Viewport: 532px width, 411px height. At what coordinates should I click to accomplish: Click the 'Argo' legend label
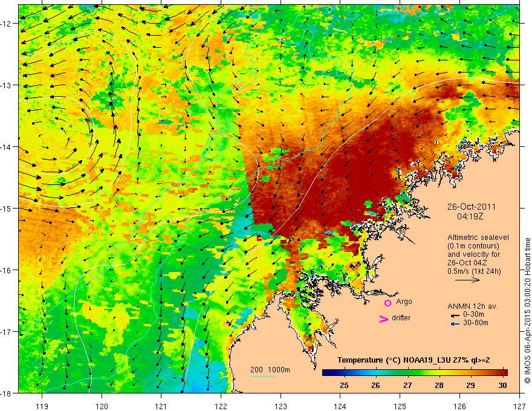coord(404,302)
